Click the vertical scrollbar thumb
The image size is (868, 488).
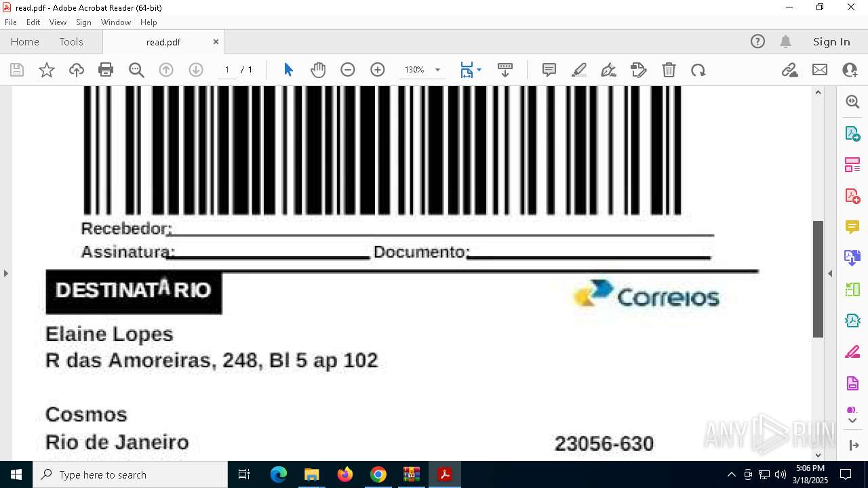[818, 279]
